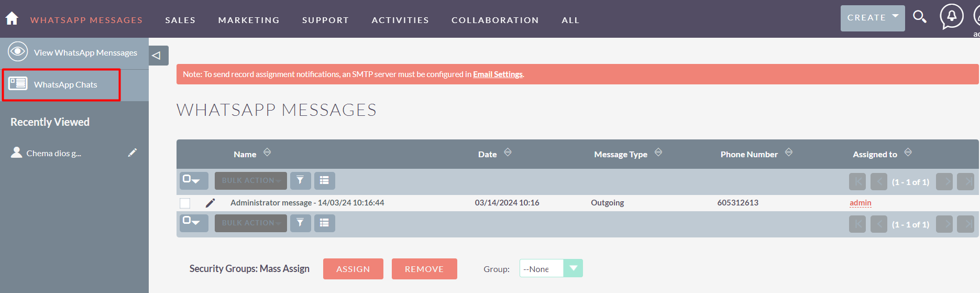Open the notifications bell icon

[951, 16]
